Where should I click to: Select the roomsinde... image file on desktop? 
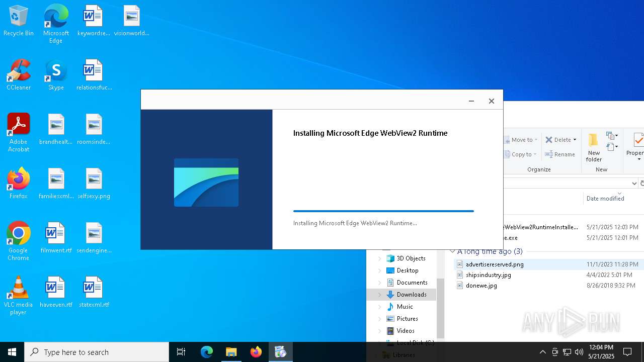pos(94,129)
